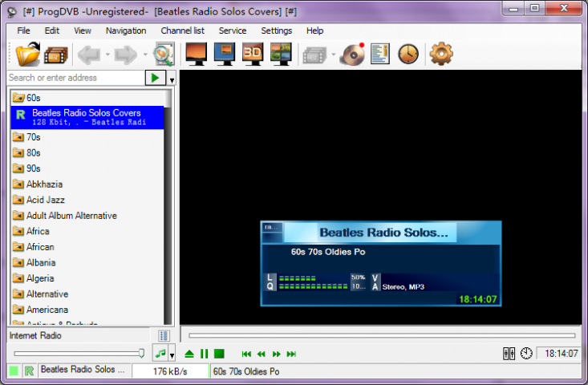
Task: Skip to next track
Action: point(291,354)
